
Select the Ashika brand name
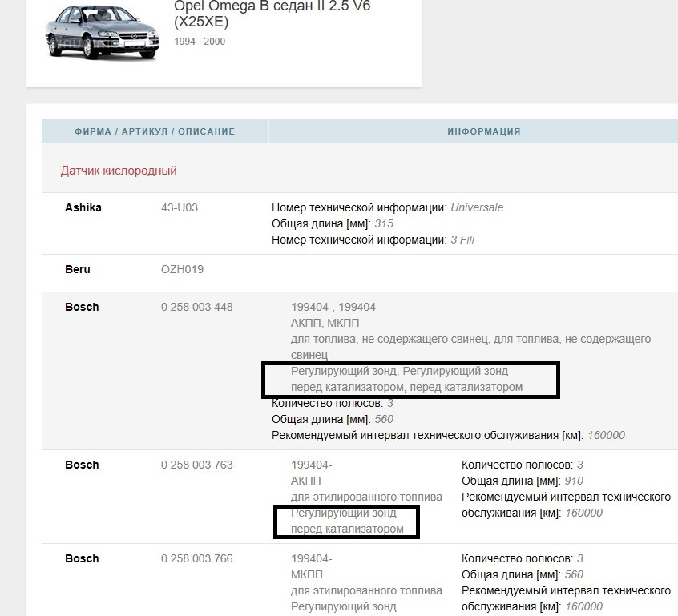83,207
